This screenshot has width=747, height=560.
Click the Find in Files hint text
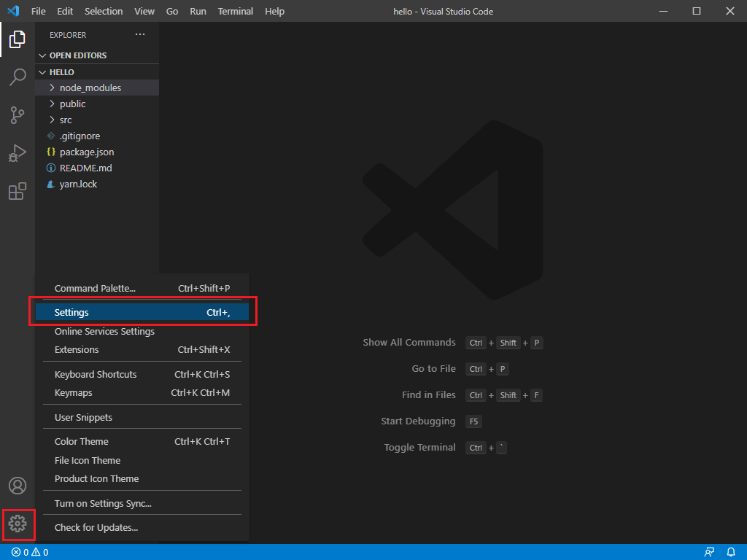(429, 394)
